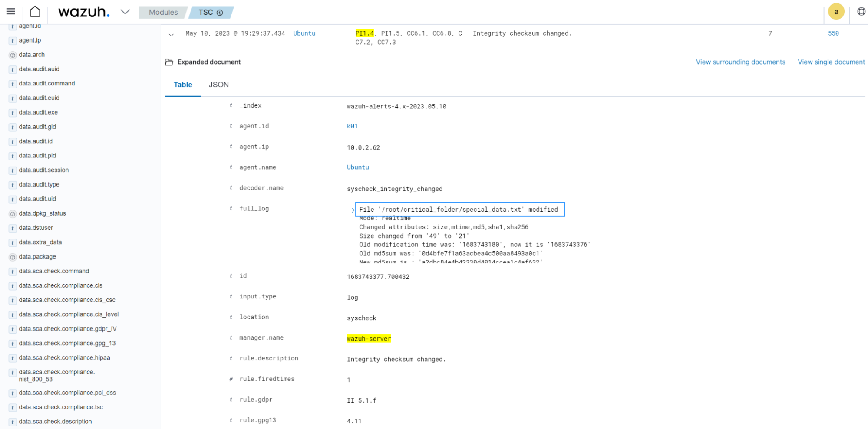
Task: Click the Ubuntu agent link in alert row
Action: click(x=304, y=33)
